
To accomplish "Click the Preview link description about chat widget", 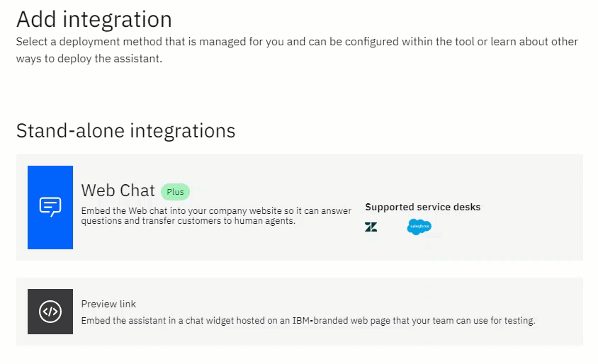I will click(308, 321).
